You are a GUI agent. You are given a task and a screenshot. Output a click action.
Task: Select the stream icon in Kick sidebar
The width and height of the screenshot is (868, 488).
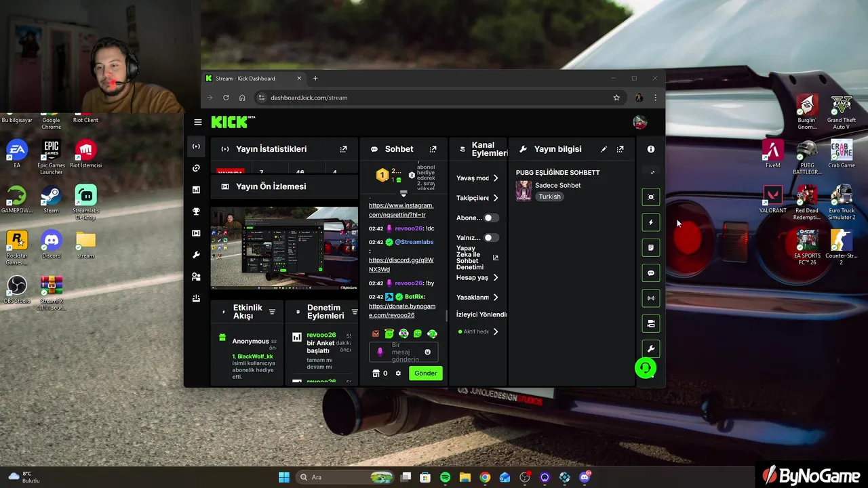[x=196, y=146]
